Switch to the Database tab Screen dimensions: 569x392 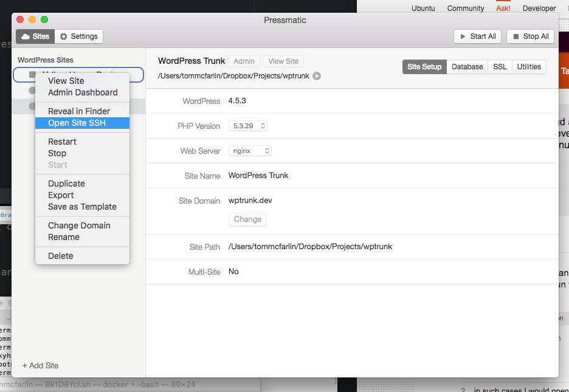[x=467, y=67]
